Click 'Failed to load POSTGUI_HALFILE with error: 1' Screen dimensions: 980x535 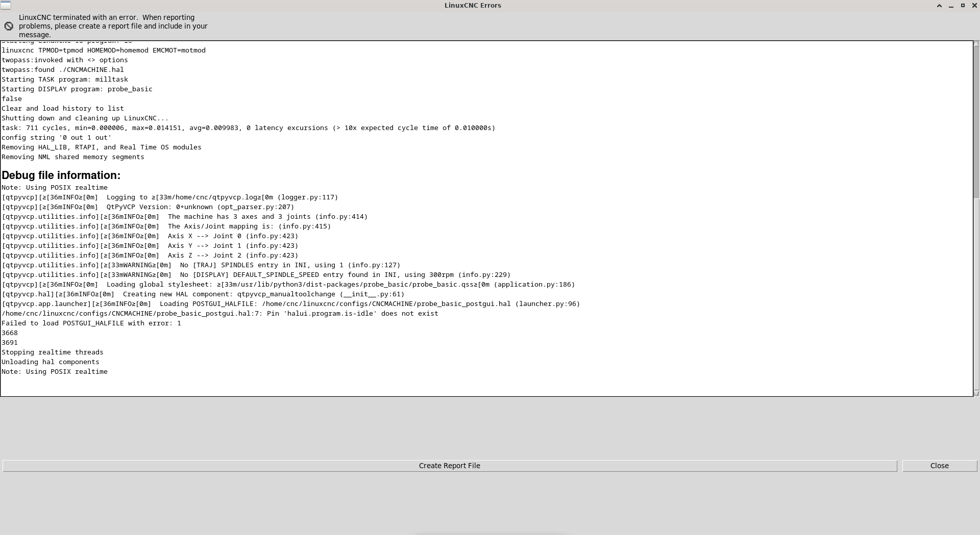(x=91, y=323)
